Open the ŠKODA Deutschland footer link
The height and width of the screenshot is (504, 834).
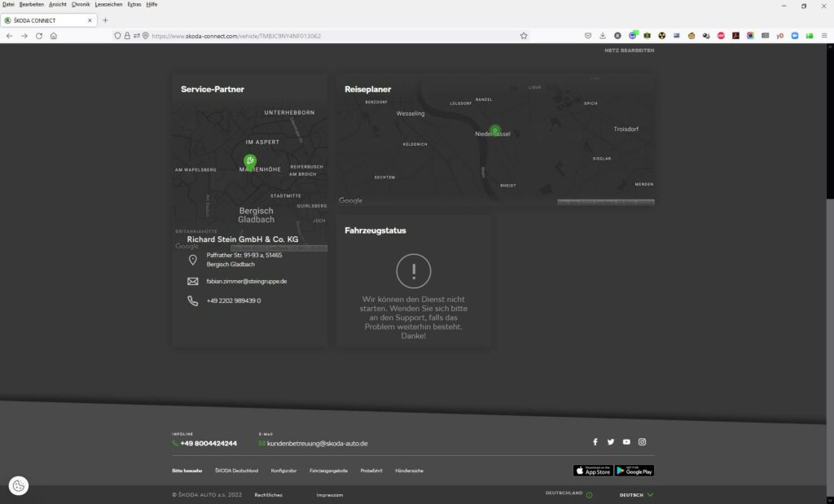(x=237, y=471)
